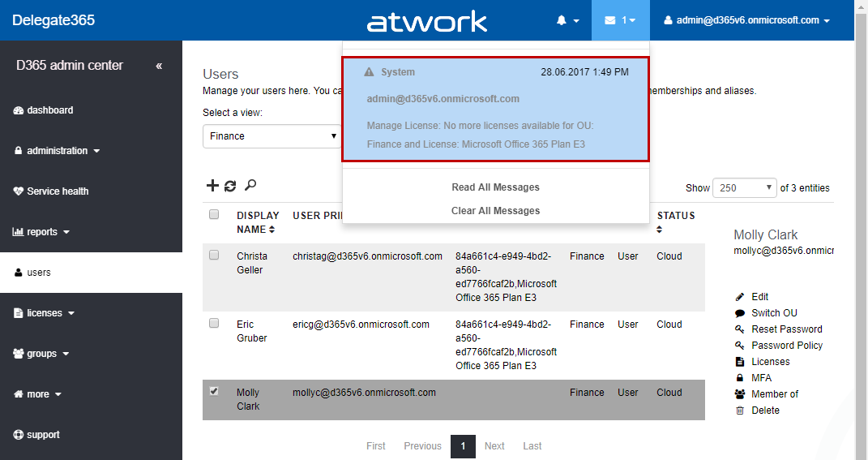Open the dashboard sidebar item
The width and height of the screenshot is (868, 460).
(49, 110)
